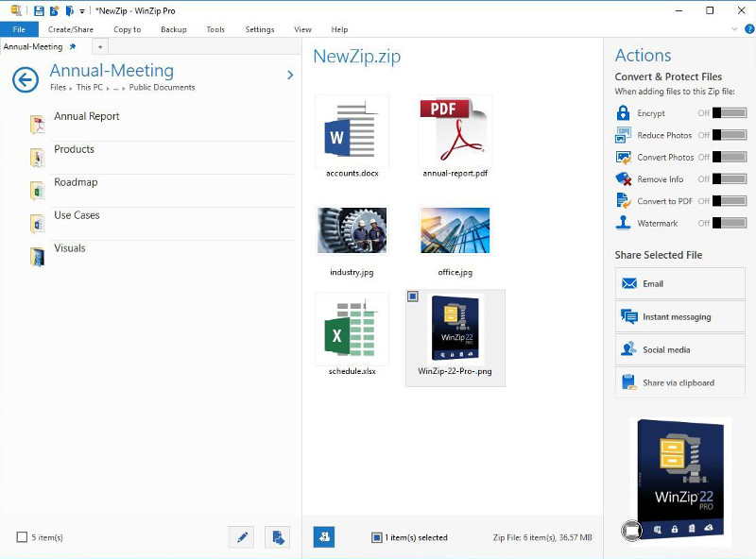Open the Visuals folder
The image size is (756, 559).
162,257
